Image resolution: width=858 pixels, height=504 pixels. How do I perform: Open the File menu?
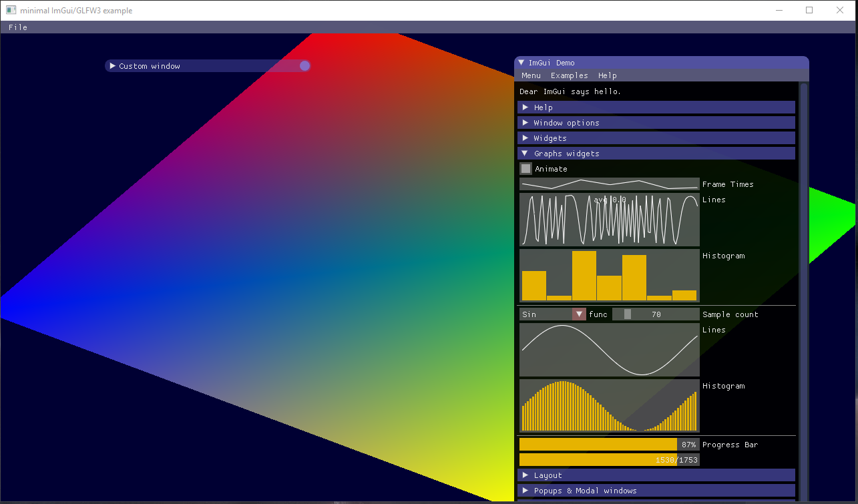tap(17, 27)
